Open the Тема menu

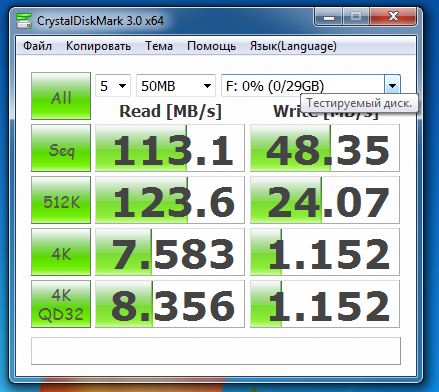[x=159, y=46]
